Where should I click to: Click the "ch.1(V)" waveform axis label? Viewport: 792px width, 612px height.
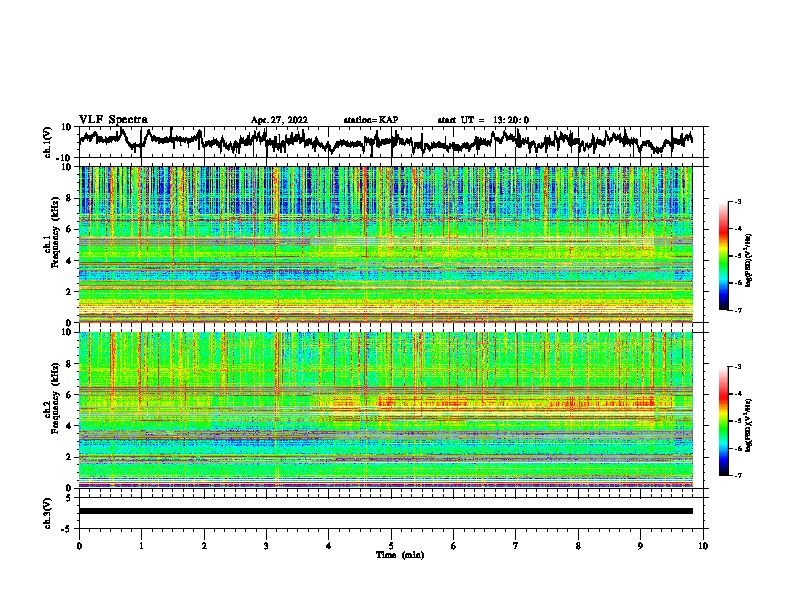click(48, 142)
